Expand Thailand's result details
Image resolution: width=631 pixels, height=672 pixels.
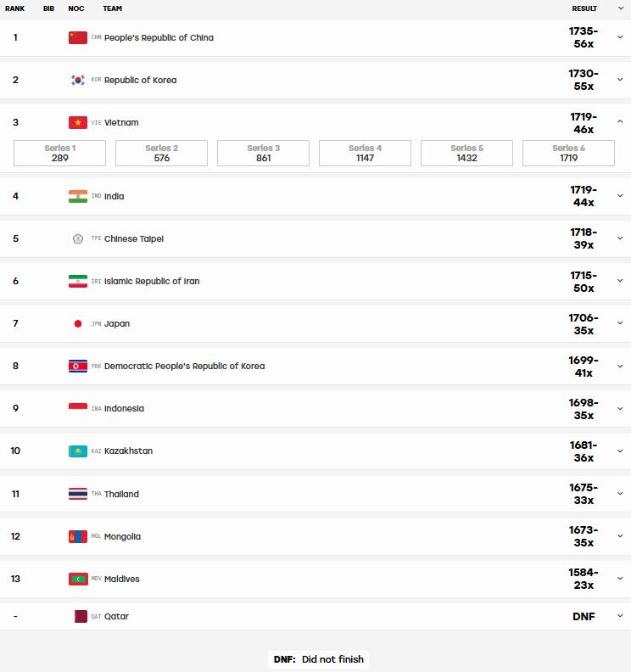[x=620, y=494]
